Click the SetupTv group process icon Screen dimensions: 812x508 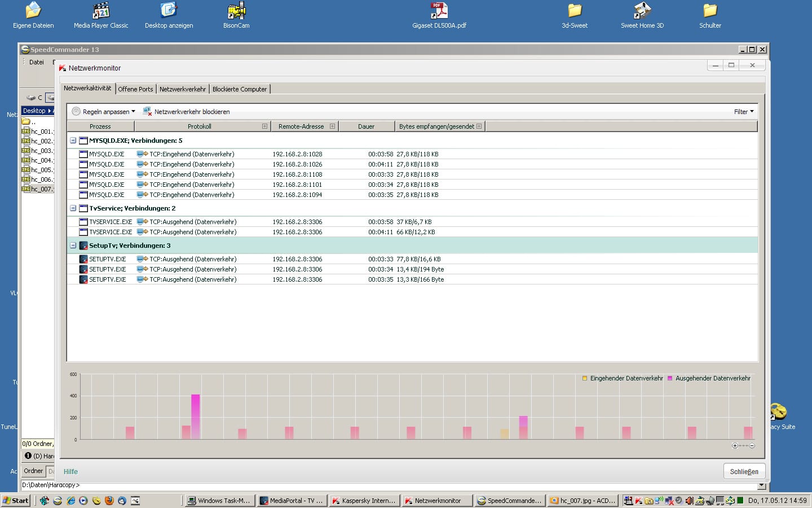tap(83, 246)
